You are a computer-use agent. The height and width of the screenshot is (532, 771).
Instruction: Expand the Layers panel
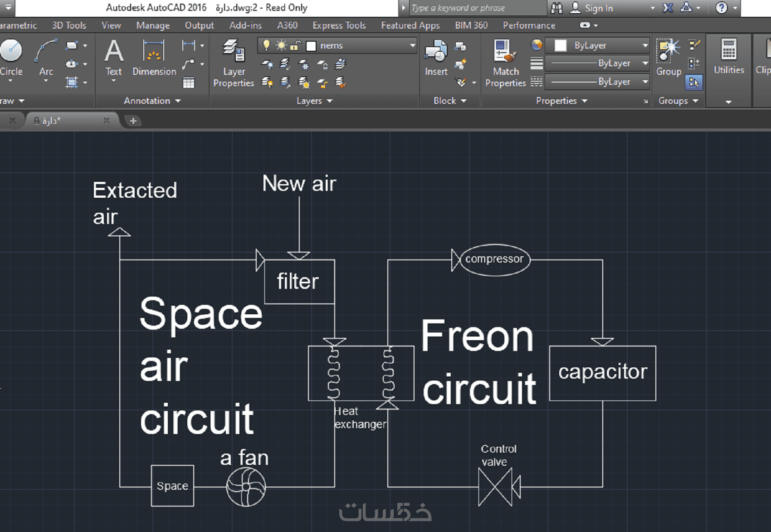[x=314, y=101]
